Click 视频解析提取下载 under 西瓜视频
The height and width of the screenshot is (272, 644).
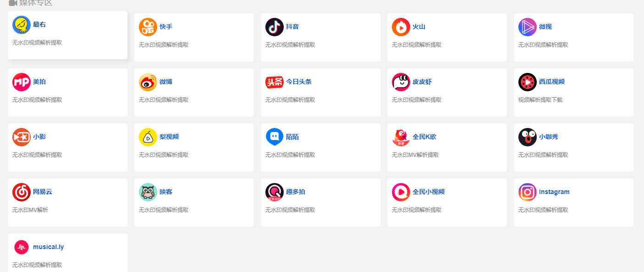pos(540,100)
